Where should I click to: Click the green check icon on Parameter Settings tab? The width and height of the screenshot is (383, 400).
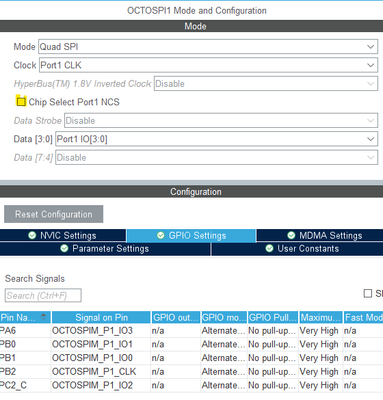(x=64, y=249)
